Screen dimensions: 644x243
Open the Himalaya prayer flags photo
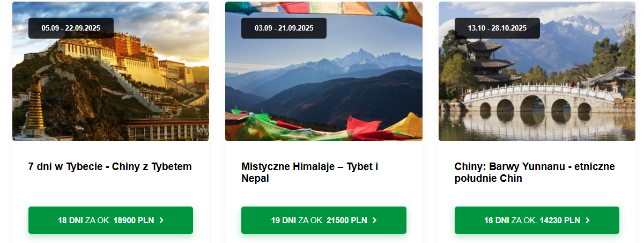324,71
